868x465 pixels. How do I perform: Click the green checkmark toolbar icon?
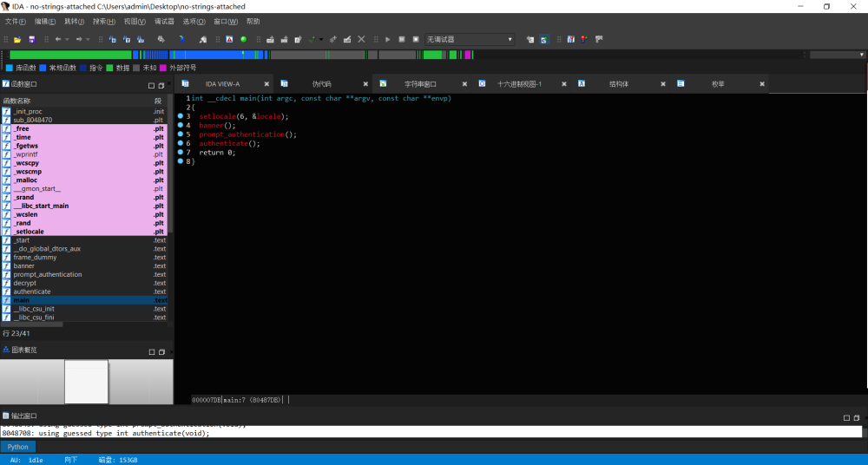point(312,39)
